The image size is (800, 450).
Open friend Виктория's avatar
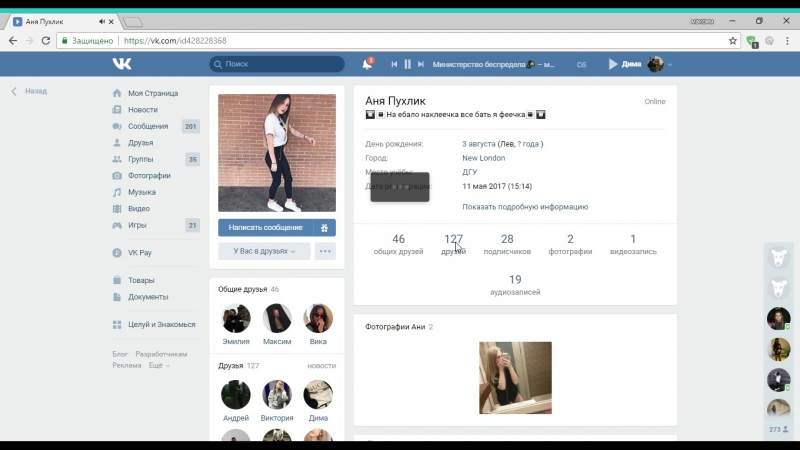(277, 394)
